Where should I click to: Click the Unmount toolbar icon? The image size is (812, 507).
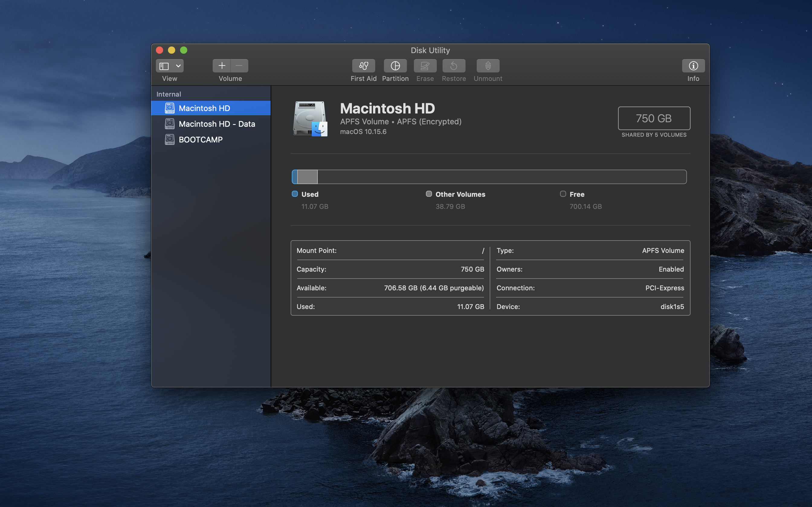tap(488, 66)
